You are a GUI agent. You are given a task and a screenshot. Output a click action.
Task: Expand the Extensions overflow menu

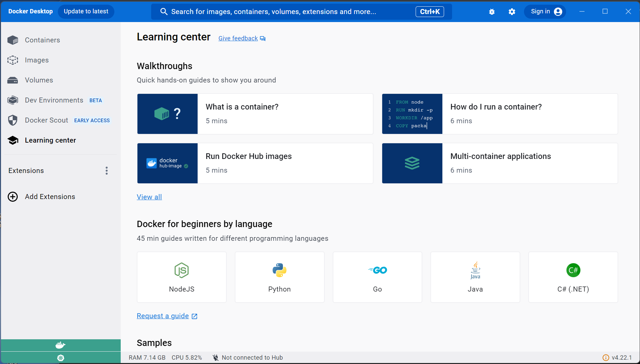tap(106, 171)
